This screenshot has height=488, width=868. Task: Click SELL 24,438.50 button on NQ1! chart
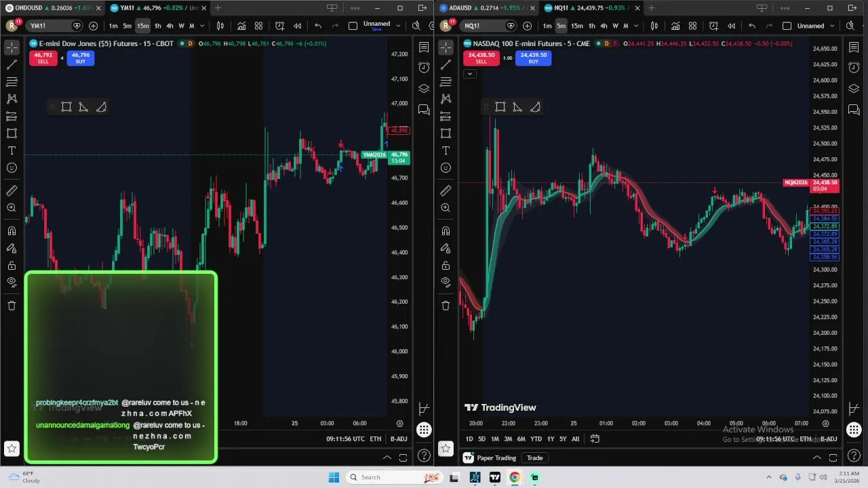481,58
